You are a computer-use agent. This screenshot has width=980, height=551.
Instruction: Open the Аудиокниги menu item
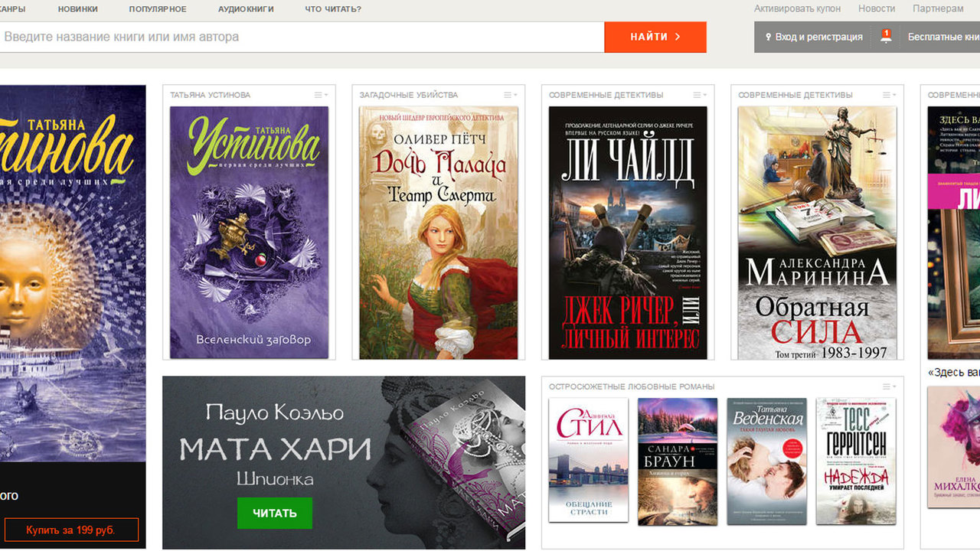click(x=246, y=9)
